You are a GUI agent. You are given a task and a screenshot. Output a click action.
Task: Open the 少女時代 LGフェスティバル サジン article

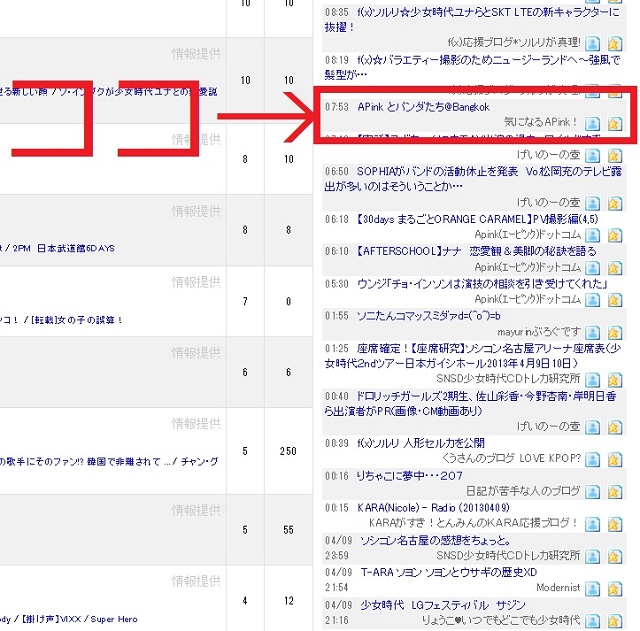(443, 605)
